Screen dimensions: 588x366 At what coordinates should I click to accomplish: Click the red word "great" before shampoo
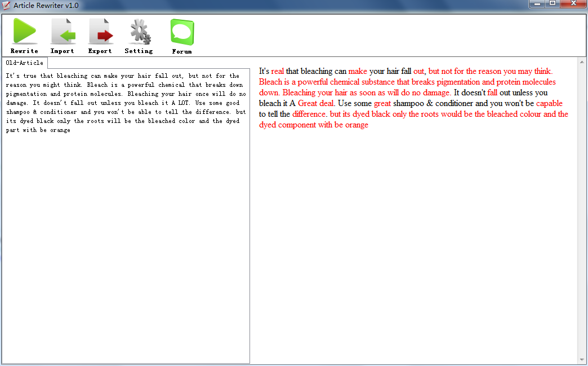pyautogui.click(x=382, y=104)
